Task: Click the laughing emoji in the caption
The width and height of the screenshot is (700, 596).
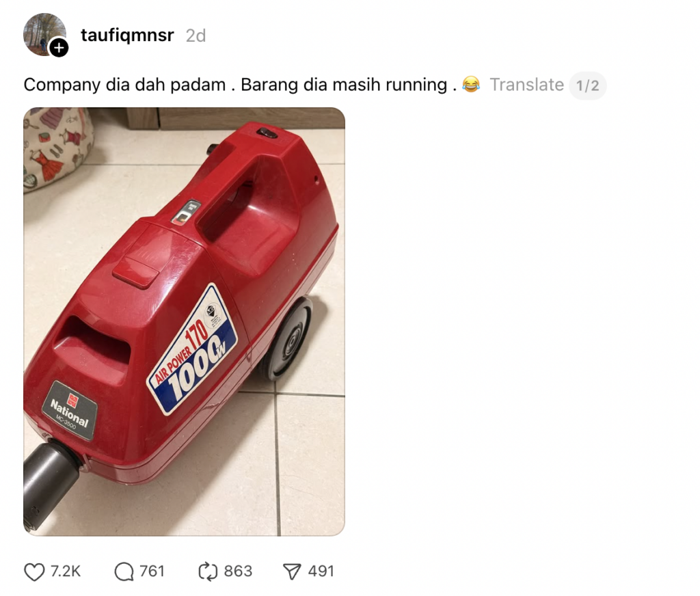Action: point(471,84)
